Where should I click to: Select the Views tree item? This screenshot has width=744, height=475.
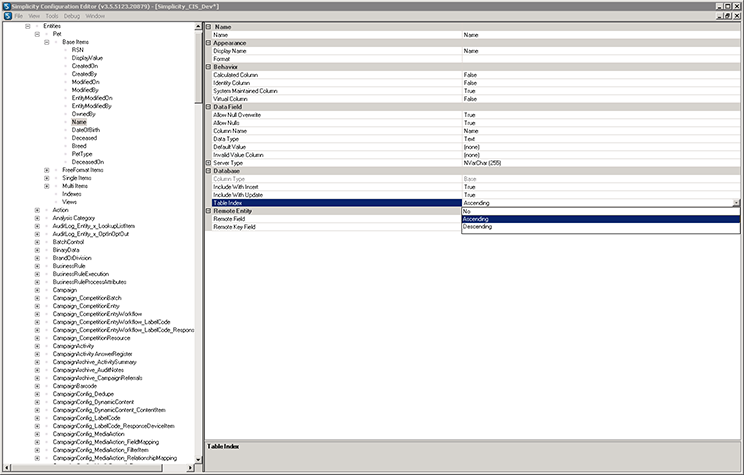pos(69,202)
